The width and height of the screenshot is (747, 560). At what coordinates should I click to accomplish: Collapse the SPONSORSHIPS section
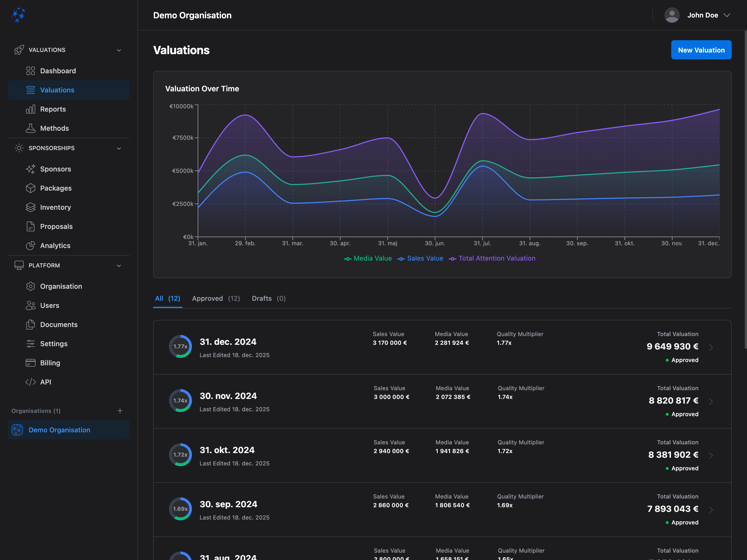click(119, 148)
